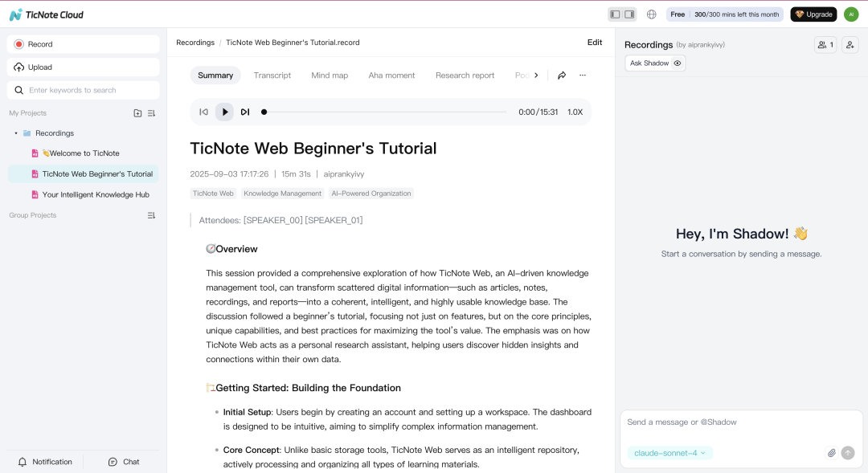This screenshot has width=868, height=473.
Task: Toggle the right sidebar panel visibility
Action: (629, 14)
